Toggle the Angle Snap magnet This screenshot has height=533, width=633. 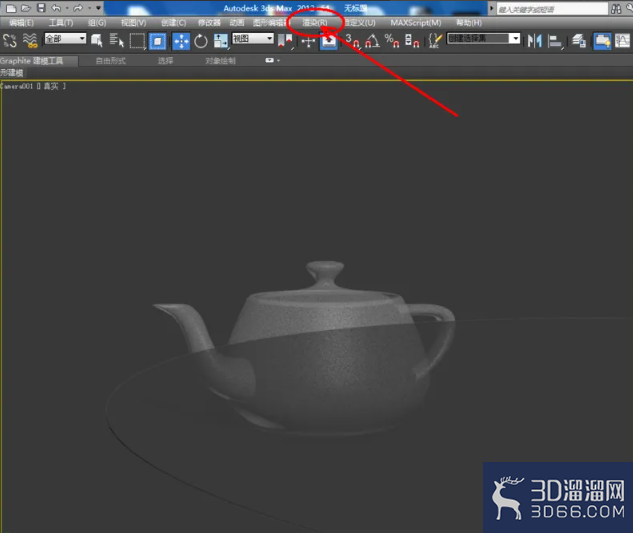(372, 41)
